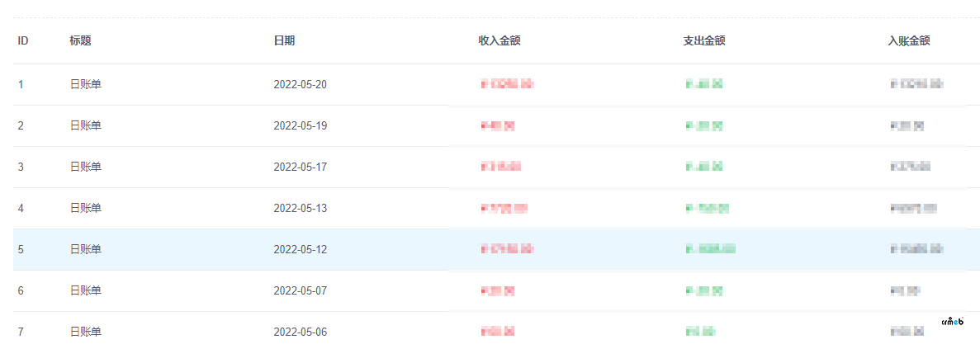Screen dimensions: 980x349
Task: Click the 日期 column header
Action: coord(284,41)
